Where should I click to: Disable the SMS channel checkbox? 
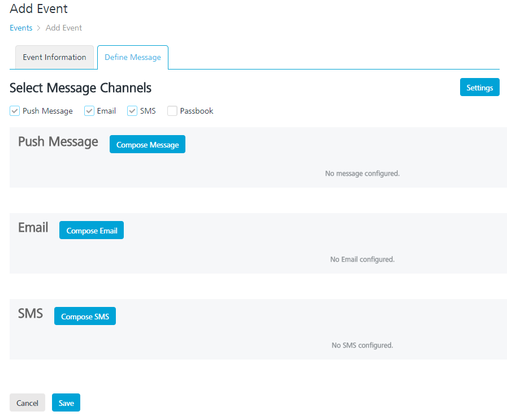point(132,111)
